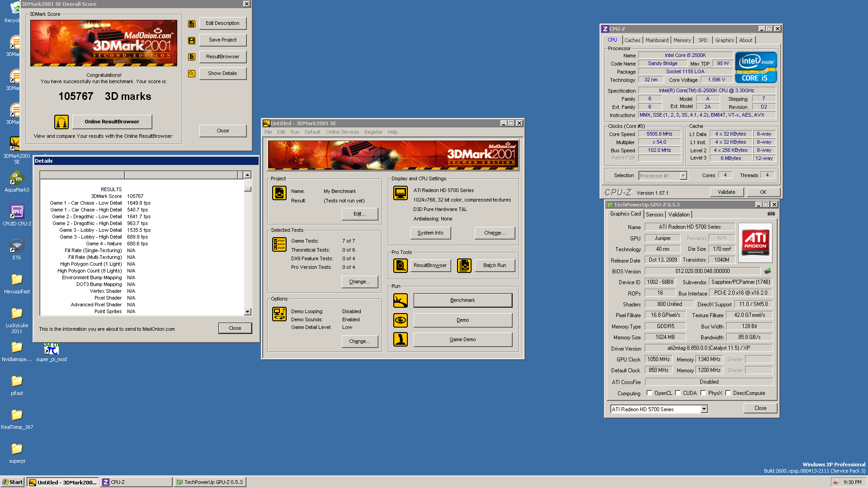The width and height of the screenshot is (868, 488).
Task: Open the pifast desktop folder
Action: 17,385
